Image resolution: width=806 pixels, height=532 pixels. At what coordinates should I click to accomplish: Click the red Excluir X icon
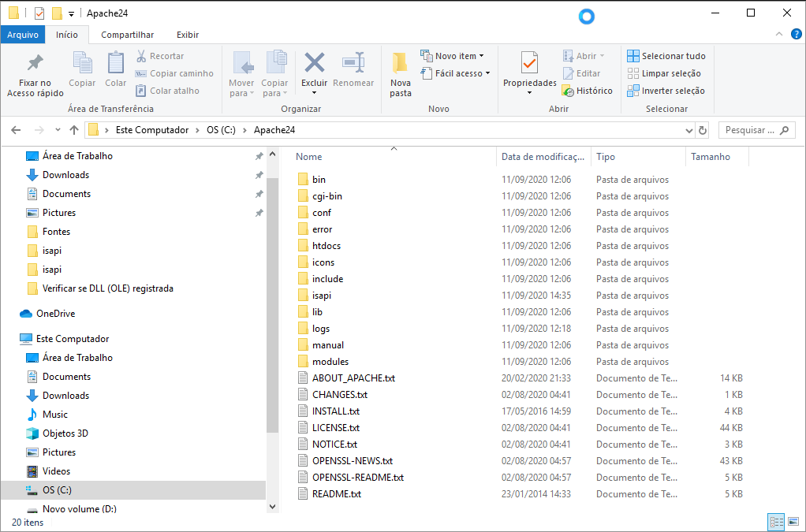pos(314,62)
